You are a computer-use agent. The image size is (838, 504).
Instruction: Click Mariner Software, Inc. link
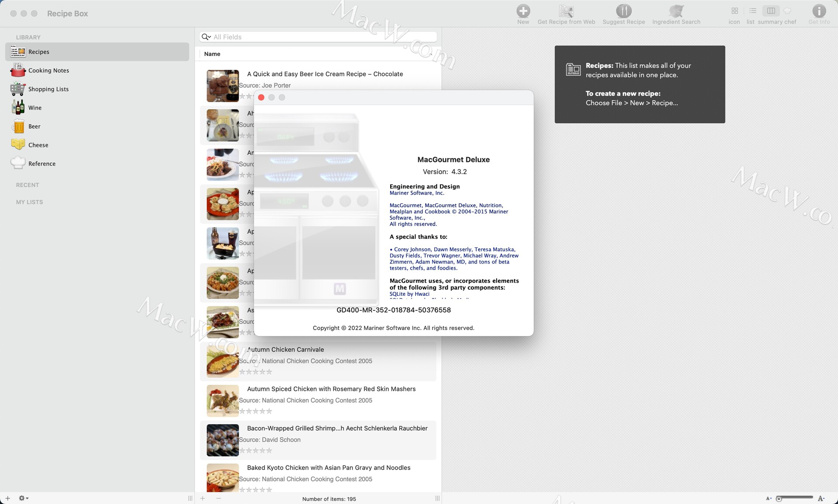[417, 193]
